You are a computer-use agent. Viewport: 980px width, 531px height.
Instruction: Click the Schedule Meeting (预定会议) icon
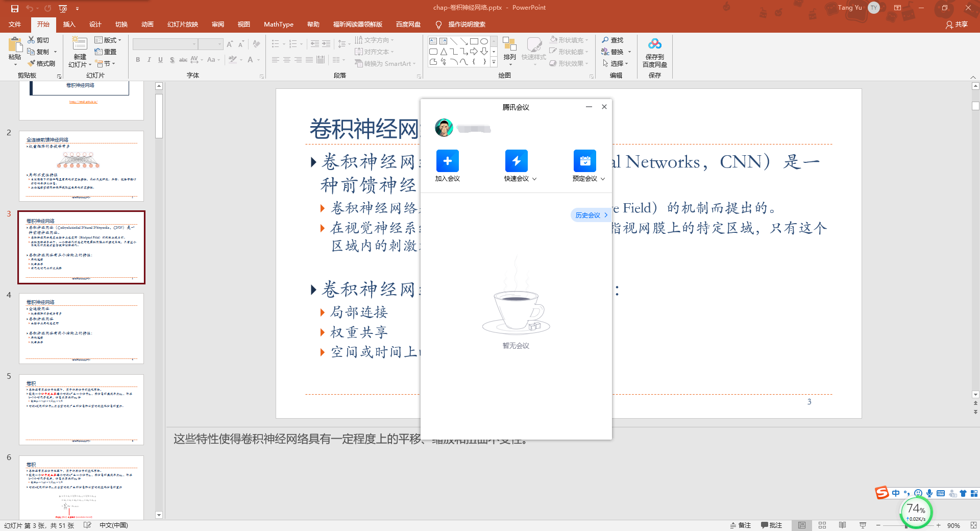[x=585, y=161]
